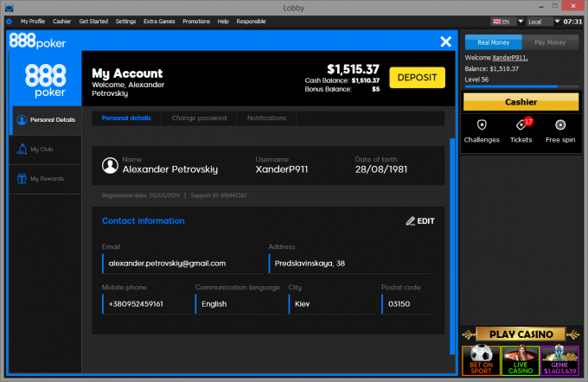Expand the Local time dropdown arrow
Viewport: 588px width, 382px height.
[557, 22]
